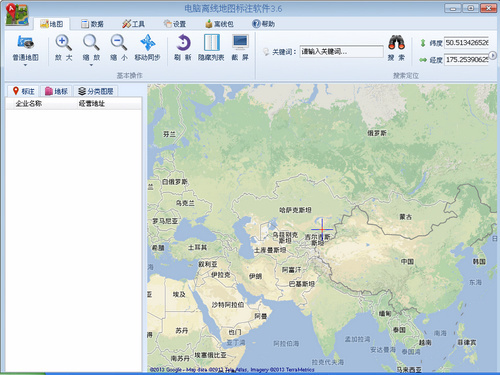Click the 缩小 zoom out magnifier

tap(119, 43)
